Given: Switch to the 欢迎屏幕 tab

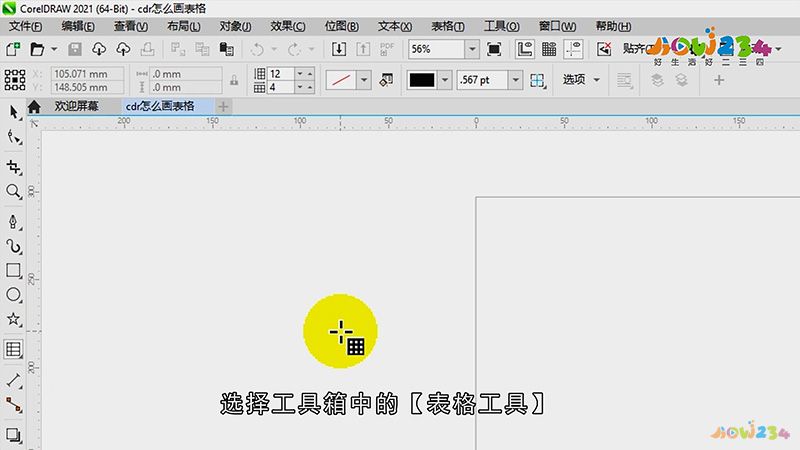Looking at the screenshot, I should pyautogui.click(x=77, y=106).
